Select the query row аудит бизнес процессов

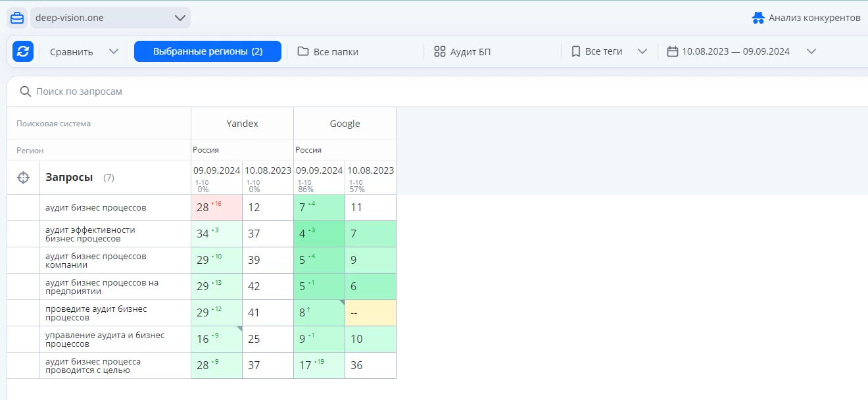(x=96, y=208)
